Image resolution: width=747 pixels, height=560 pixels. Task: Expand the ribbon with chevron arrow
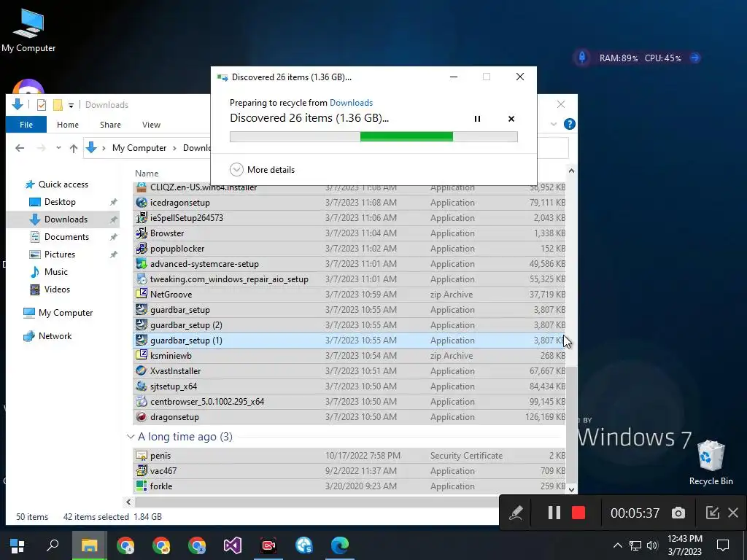pos(554,124)
